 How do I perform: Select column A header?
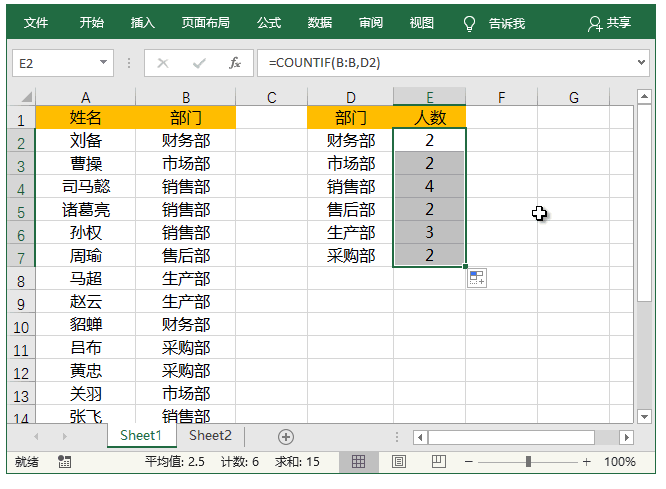pos(85,97)
